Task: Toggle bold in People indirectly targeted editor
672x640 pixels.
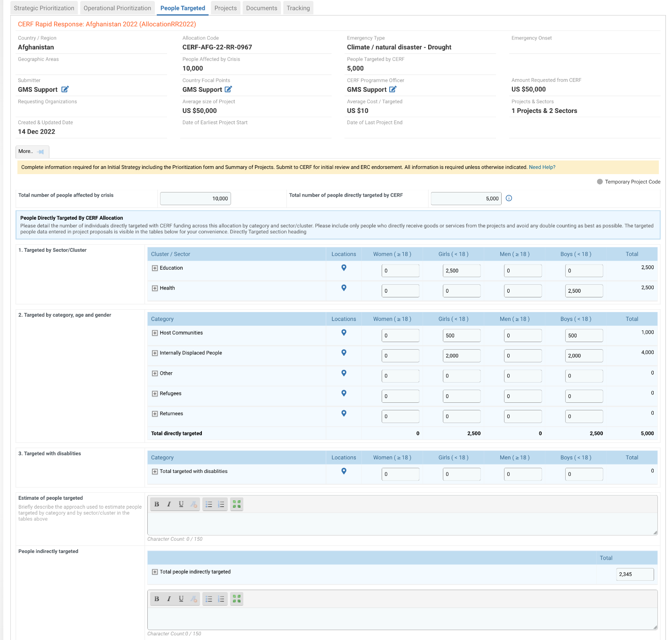Action: point(157,599)
